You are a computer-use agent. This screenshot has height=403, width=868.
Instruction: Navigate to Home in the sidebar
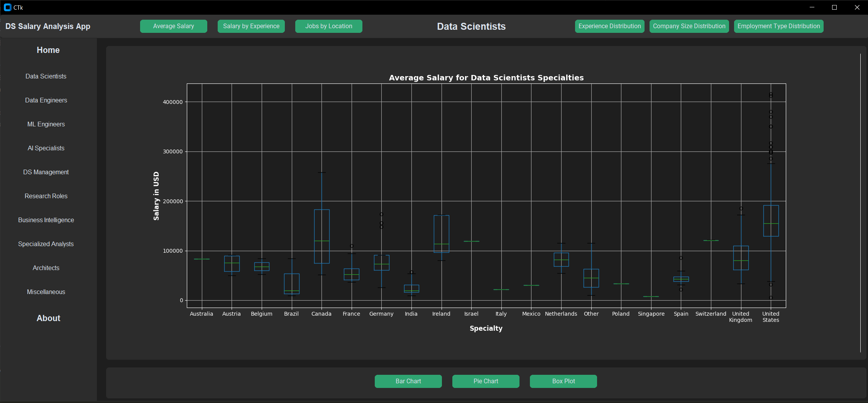pos(48,50)
